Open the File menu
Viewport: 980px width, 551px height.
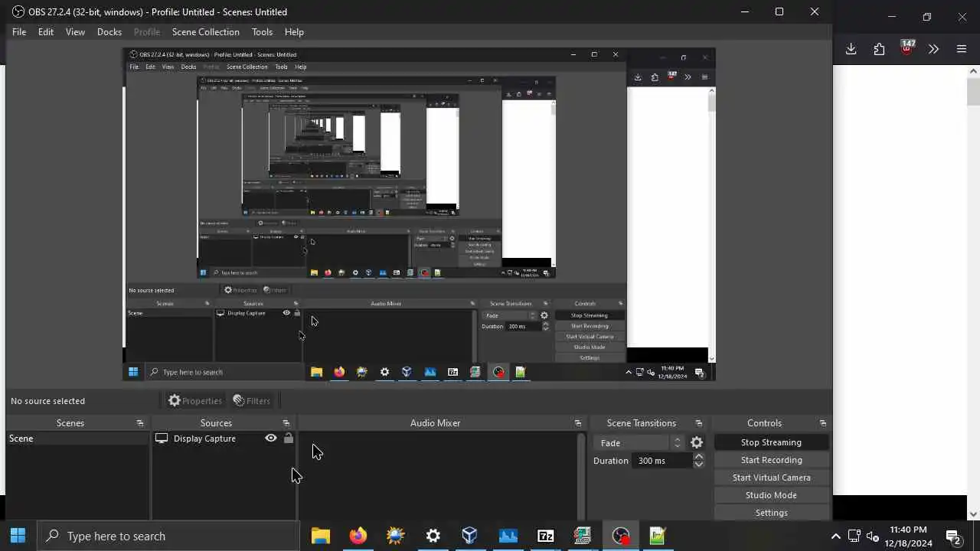coord(19,32)
